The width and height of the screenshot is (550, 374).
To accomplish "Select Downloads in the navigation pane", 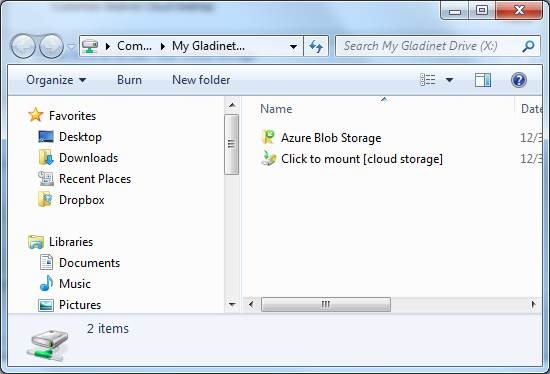I will [x=88, y=158].
